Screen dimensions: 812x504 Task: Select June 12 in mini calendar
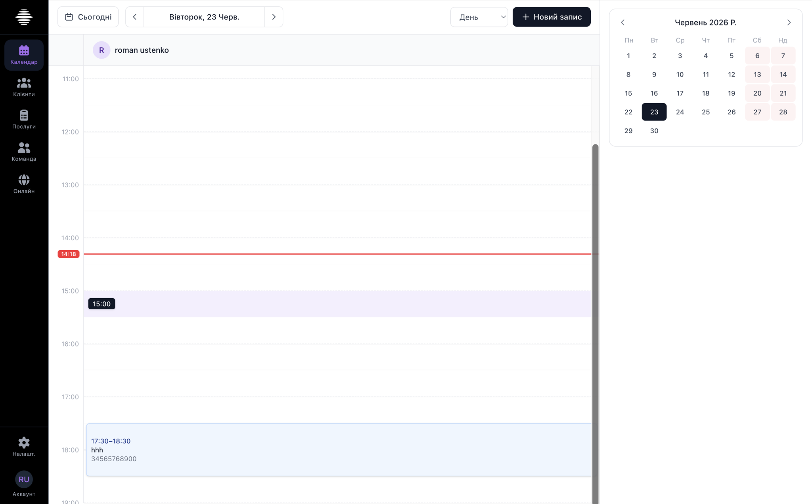pos(732,75)
